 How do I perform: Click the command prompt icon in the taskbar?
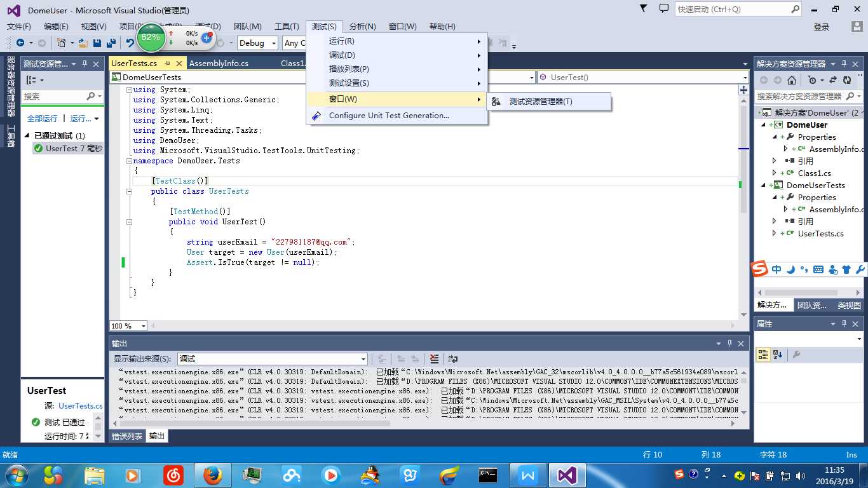[x=487, y=475]
